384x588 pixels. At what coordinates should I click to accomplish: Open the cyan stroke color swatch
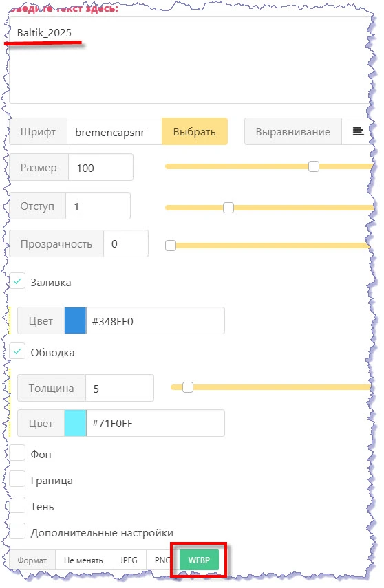(75, 424)
